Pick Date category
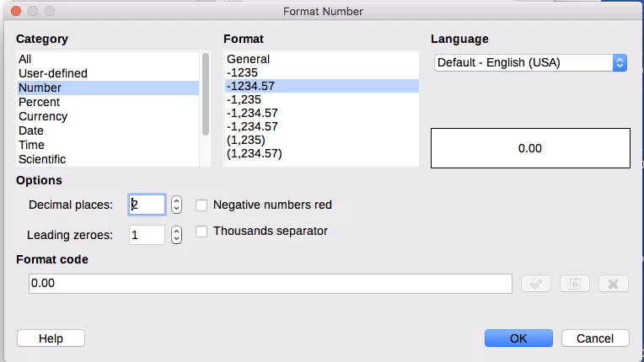This screenshot has height=362, width=644. point(109,130)
